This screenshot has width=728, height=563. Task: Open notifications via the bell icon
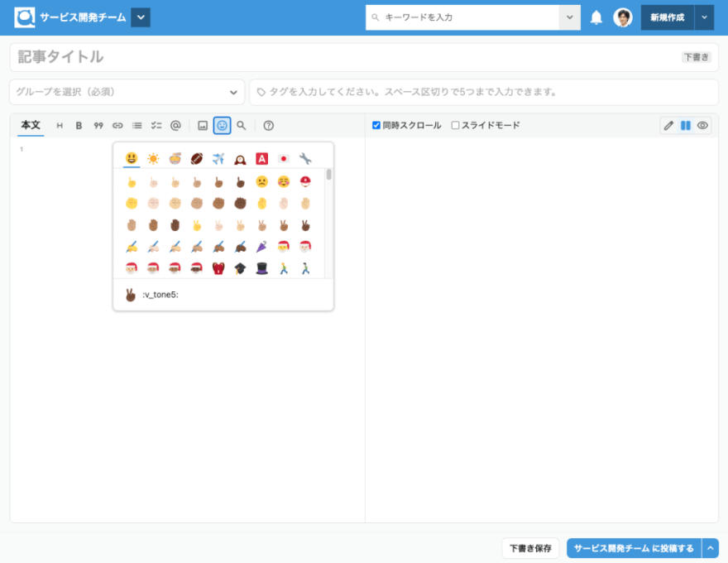point(596,17)
